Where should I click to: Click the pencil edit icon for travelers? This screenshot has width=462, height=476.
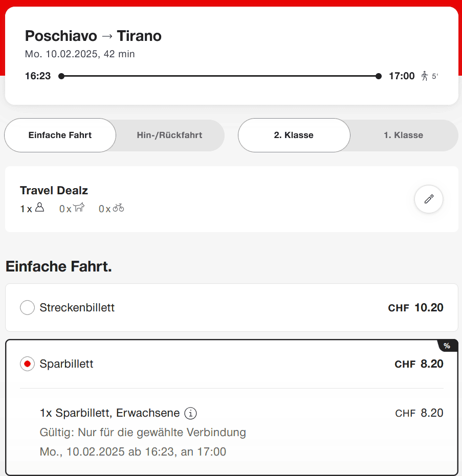429,199
